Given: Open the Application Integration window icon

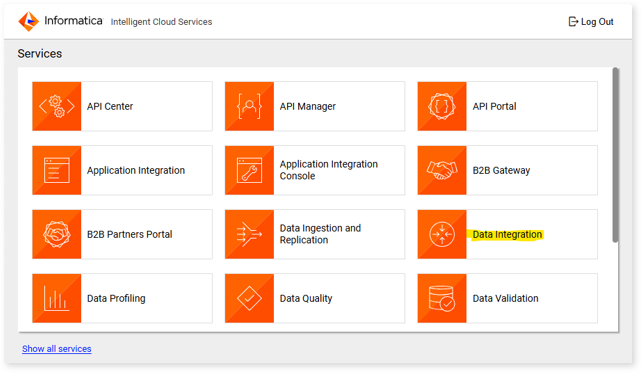Looking at the screenshot, I should point(57,170).
